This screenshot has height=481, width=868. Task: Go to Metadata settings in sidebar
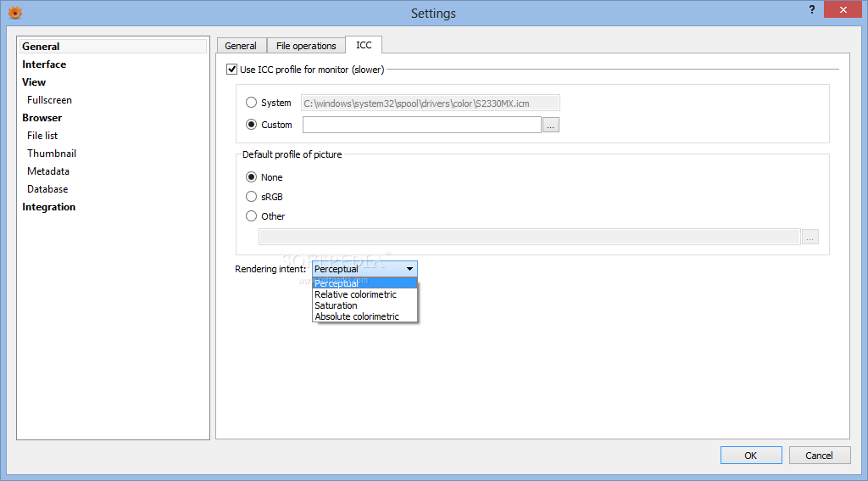48,171
